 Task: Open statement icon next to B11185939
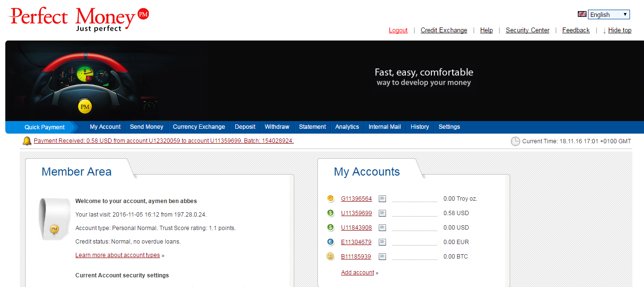click(x=383, y=257)
